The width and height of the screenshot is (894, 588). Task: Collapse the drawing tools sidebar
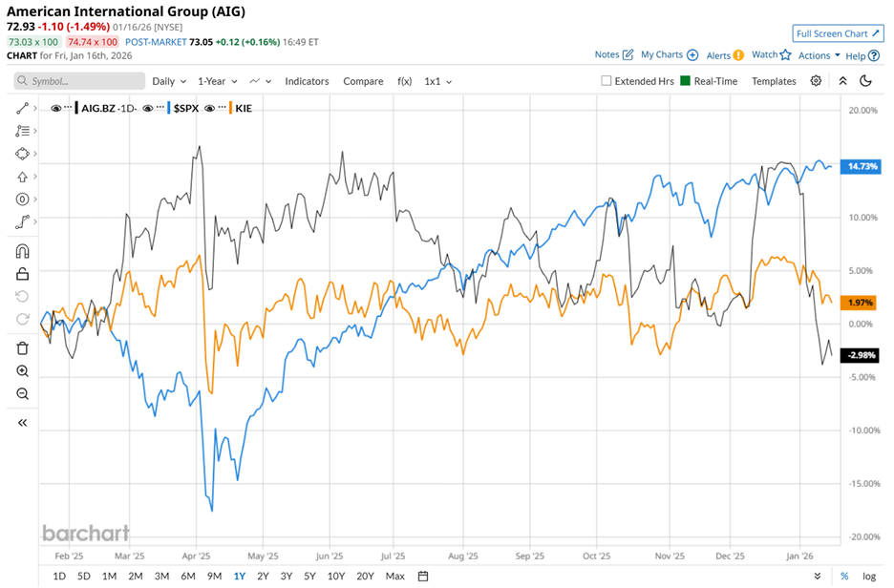tap(23, 422)
